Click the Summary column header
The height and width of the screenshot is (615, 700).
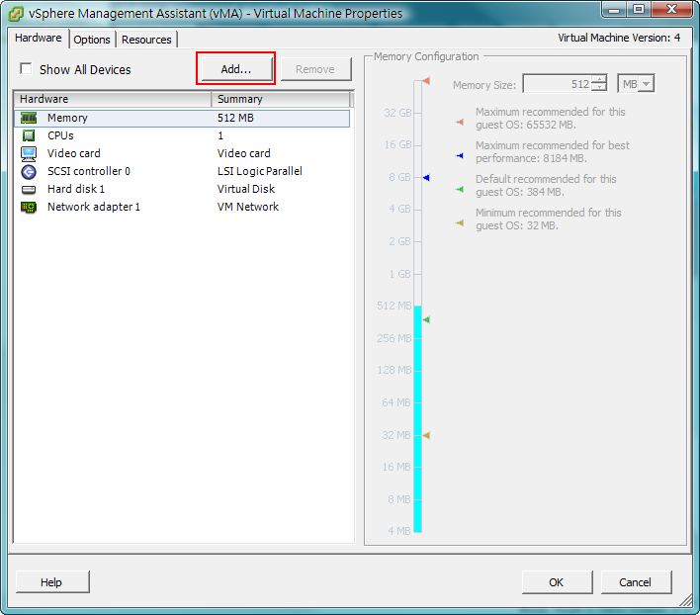click(x=281, y=99)
